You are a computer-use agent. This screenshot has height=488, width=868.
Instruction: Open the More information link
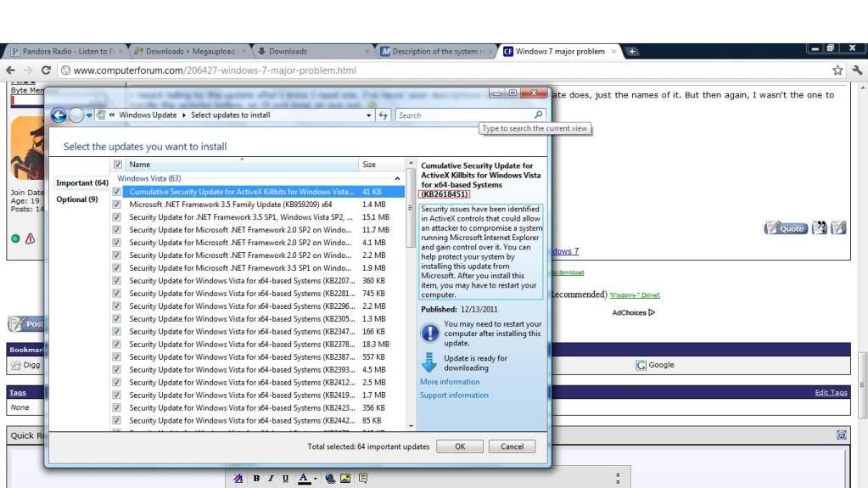450,382
